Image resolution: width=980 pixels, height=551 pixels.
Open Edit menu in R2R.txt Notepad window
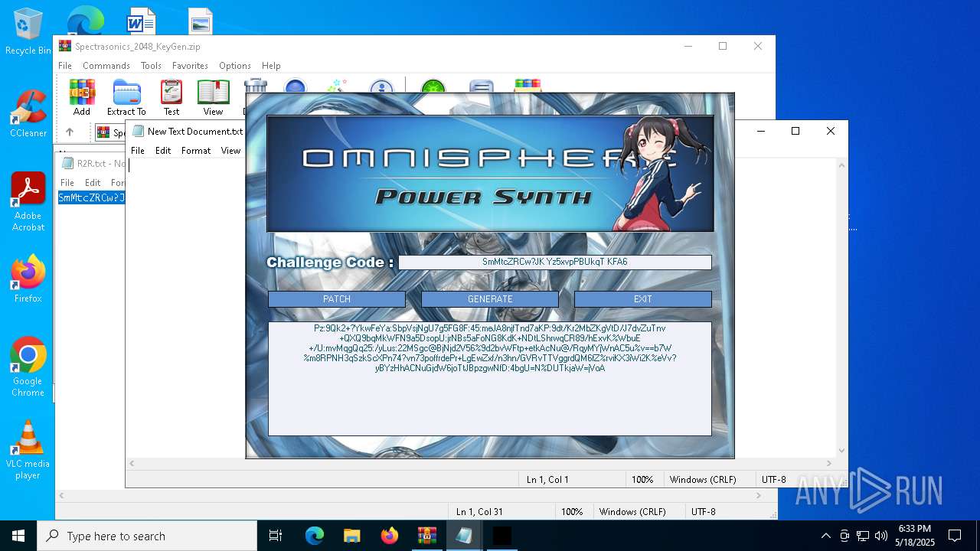point(93,183)
